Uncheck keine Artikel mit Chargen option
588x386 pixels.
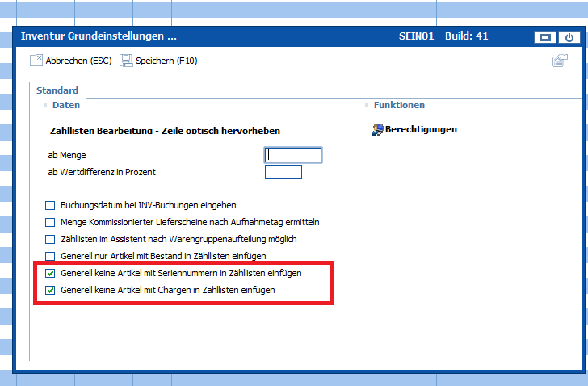(51, 289)
